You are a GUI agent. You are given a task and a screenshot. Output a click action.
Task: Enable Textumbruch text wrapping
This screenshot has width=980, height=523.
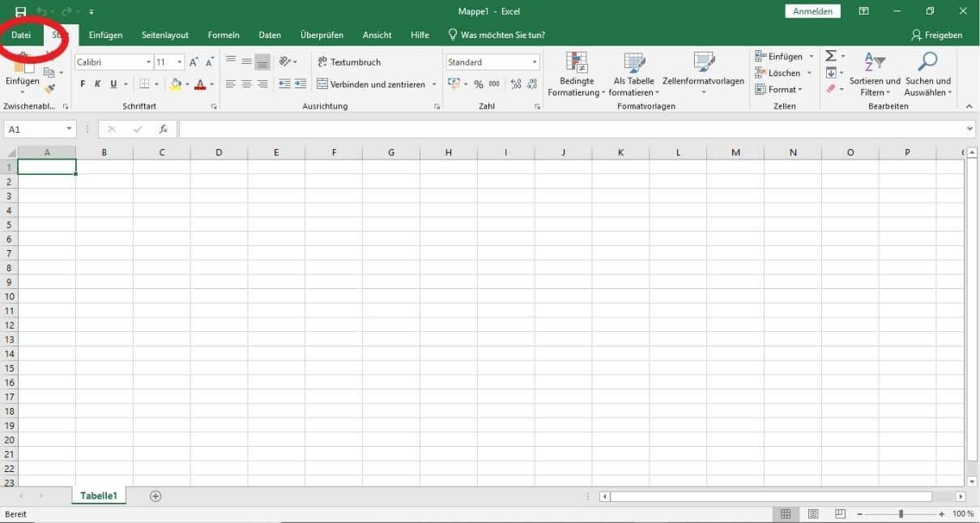(348, 62)
